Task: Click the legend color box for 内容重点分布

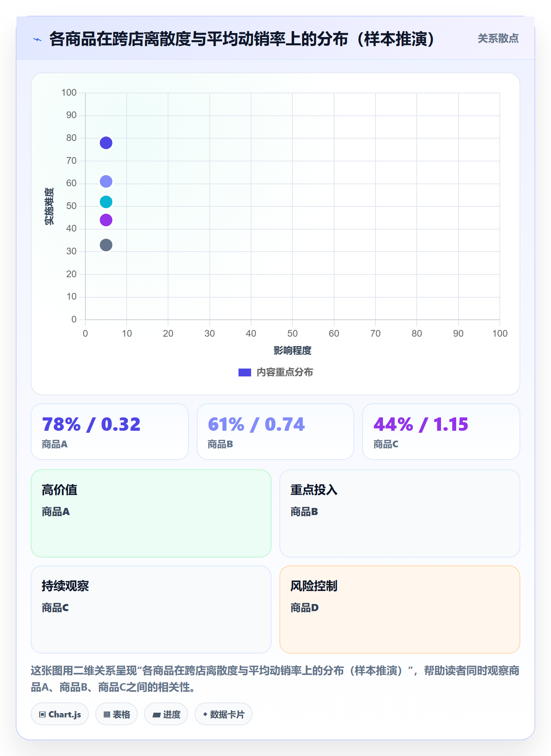Action: point(245,372)
